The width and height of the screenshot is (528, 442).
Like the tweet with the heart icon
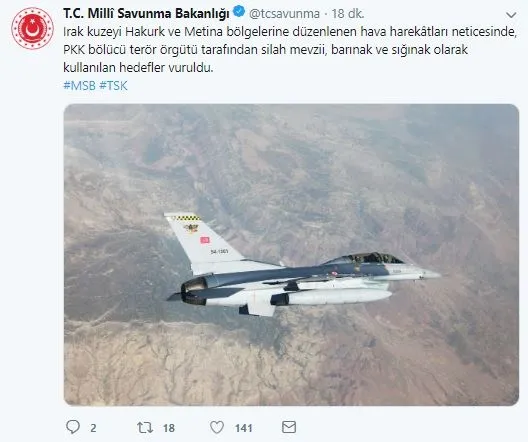pyautogui.click(x=217, y=427)
